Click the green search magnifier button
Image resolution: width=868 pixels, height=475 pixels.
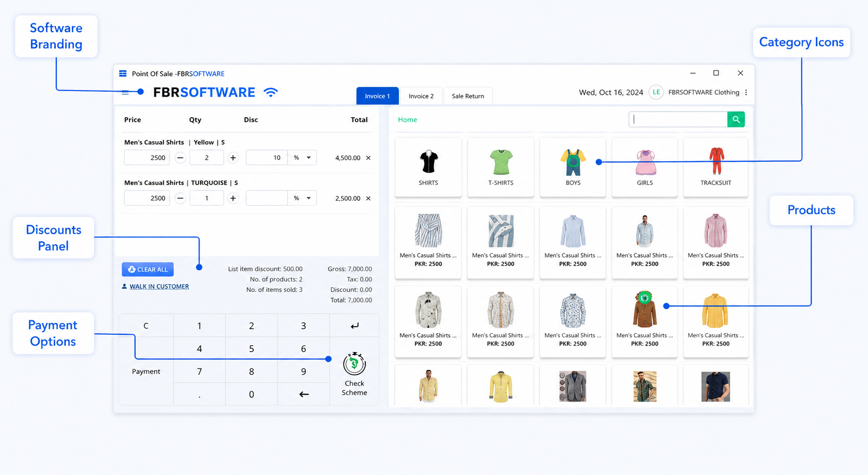pyautogui.click(x=736, y=119)
